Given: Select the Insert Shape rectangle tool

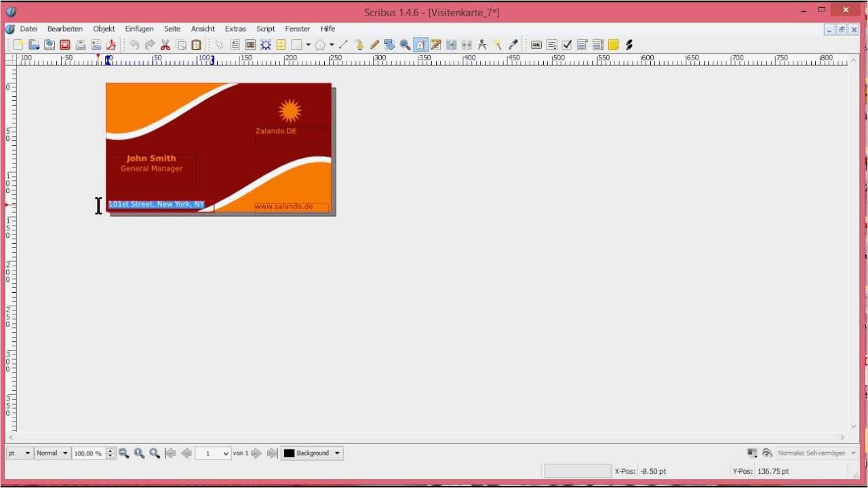Looking at the screenshot, I should point(296,45).
